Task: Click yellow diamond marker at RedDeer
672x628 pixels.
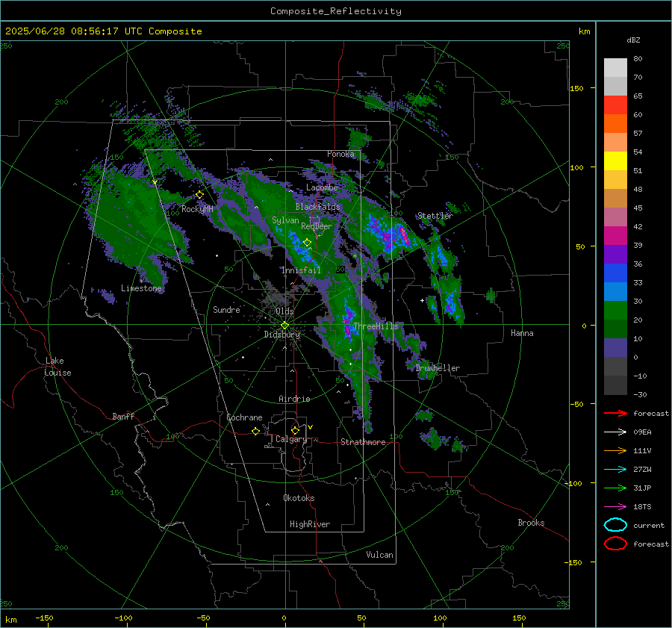Action: click(x=307, y=243)
